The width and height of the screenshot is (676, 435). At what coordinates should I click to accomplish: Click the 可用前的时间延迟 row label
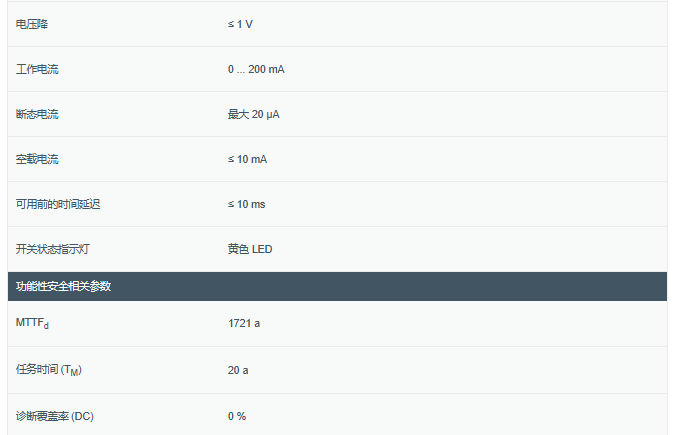point(58,204)
